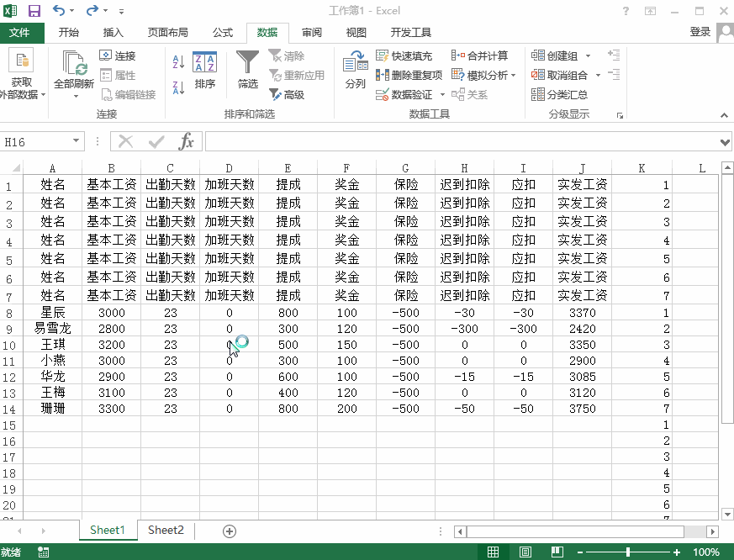The height and width of the screenshot is (560, 734).
Task: Open the Get External Data menu
Action: [21, 74]
